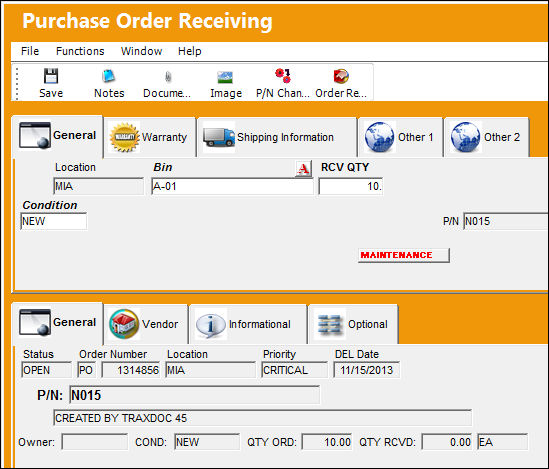The height and width of the screenshot is (469, 549).
Task: Click the red MAINTENANCE button
Action: (x=404, y=255)
